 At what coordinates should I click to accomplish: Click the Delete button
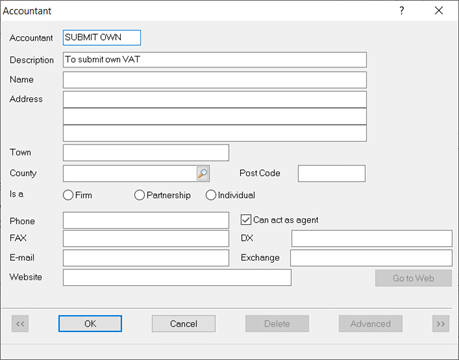277,324
